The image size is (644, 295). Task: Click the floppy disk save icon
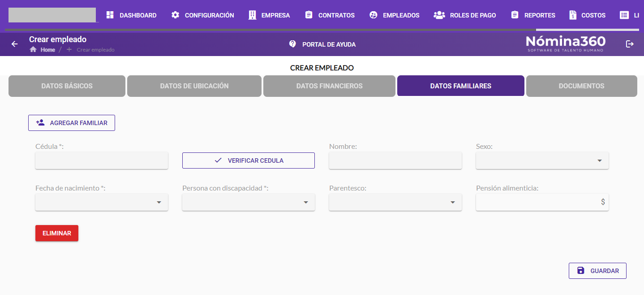(x=581, y=270)
